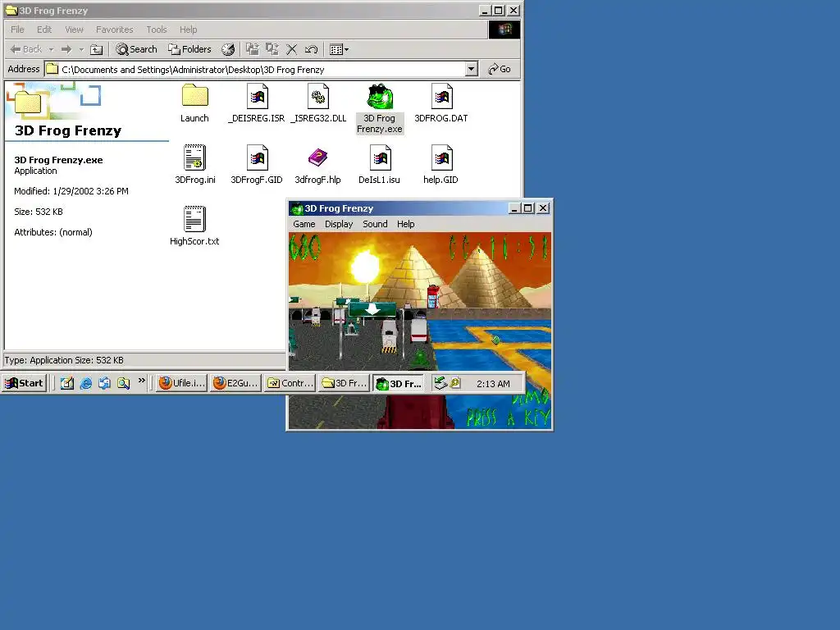Viewport: 840px width, 630px height.
Task: Click the magnifier folder quick launch icon
Action: click(123, 383)
